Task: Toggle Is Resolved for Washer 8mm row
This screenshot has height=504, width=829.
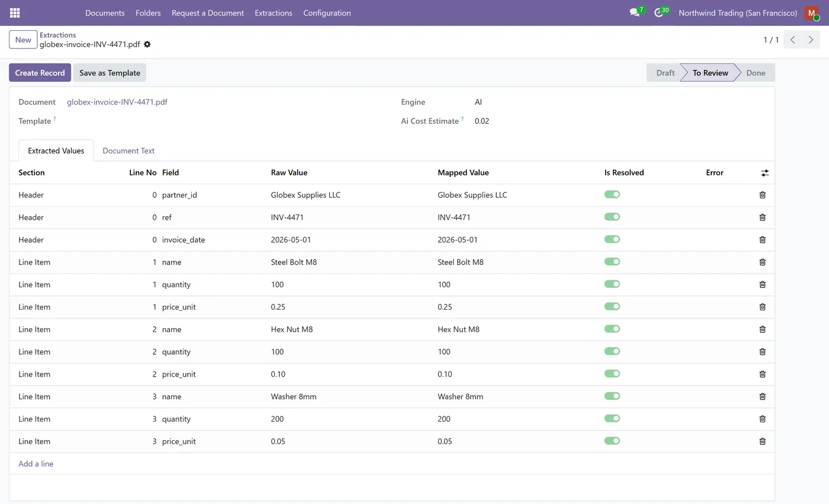Action: (612, 396)
